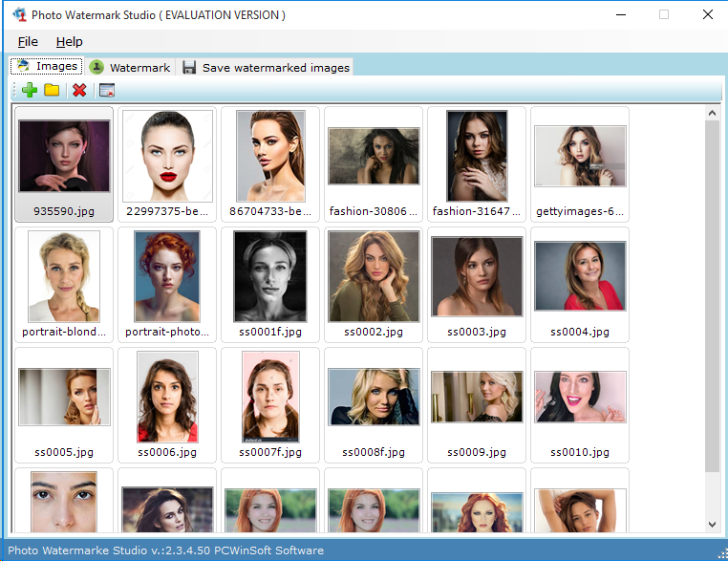
Task: Minimize the Photo Watermark Studio window
Action: 621,15
